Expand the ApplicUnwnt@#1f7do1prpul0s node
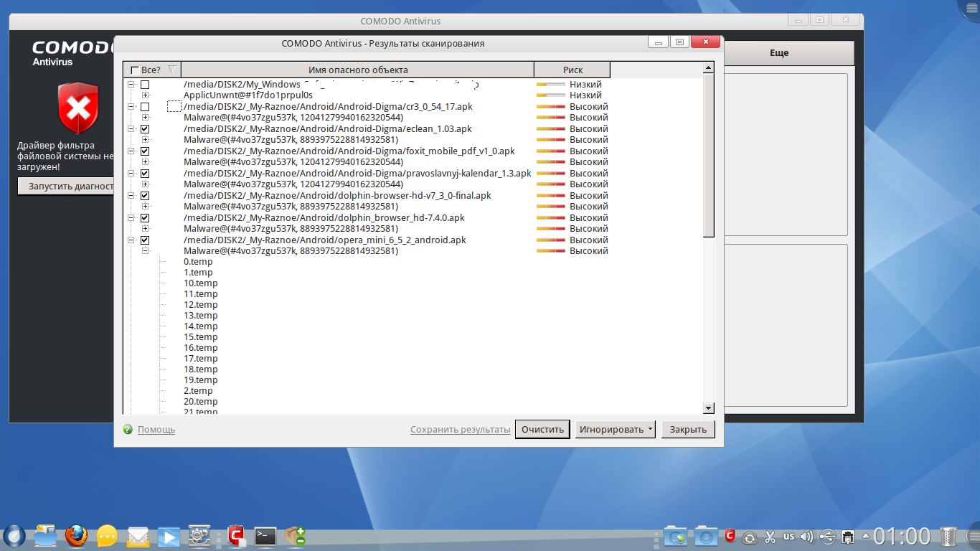 click(145, 95)
